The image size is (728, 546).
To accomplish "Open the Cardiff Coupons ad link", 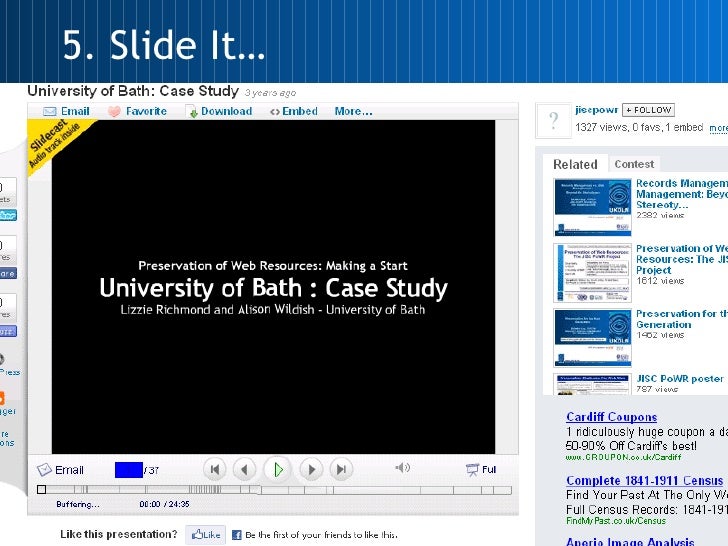I will click(x=611, y=417).
